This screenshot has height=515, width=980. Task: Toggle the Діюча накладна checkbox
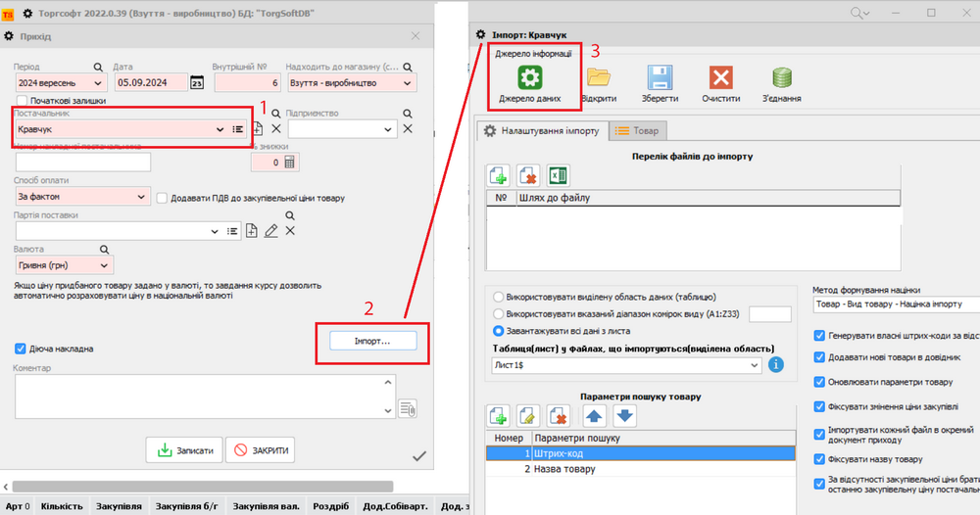pyautogui.click(x=22, y=348)
